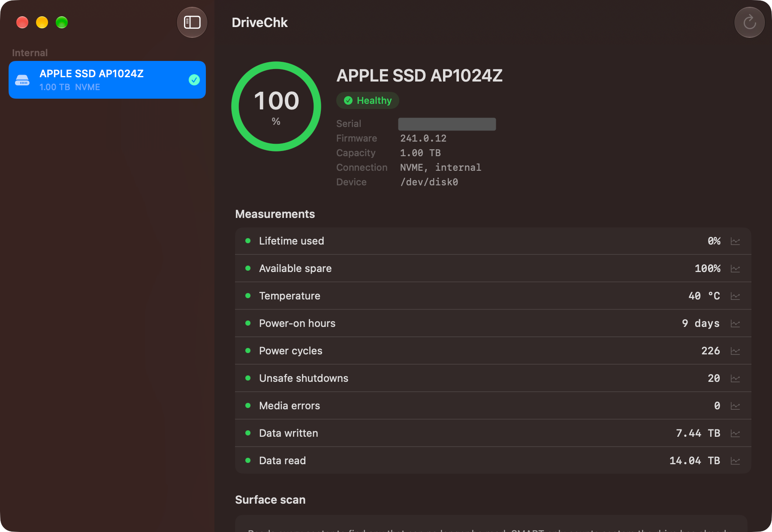Image resolution: width=772 pixels, height=532 pixels.
Task: Click the 40 °C temperature value
Action: tap(704, 296)
